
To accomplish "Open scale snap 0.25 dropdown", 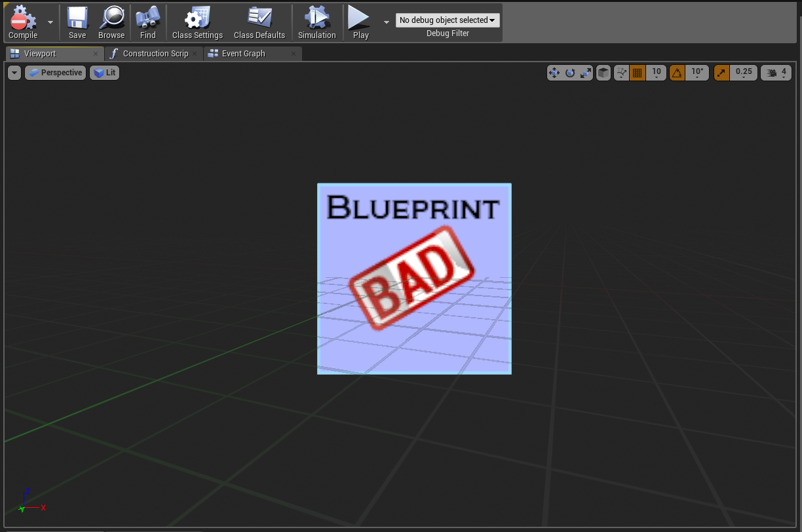I will pos(744,73).
